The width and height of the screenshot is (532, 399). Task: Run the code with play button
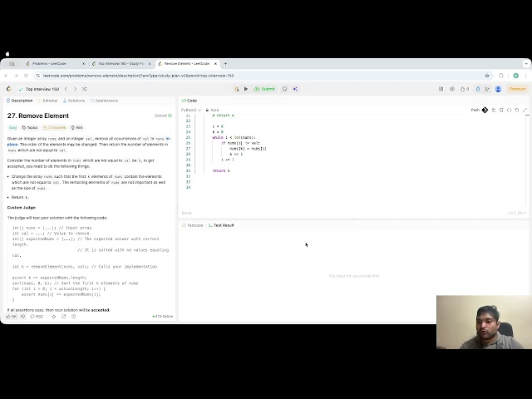click(246, 89)
